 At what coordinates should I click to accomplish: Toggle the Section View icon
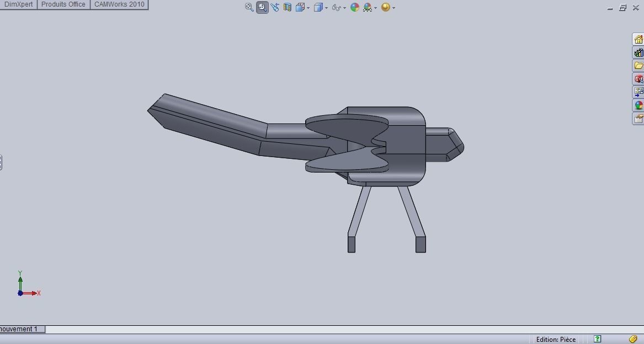pos(288,7)
